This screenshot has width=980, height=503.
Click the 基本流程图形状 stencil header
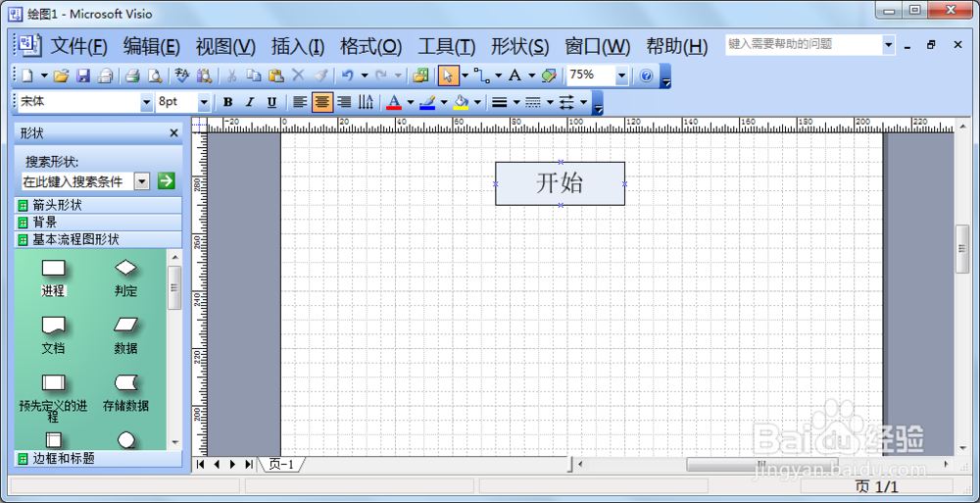(98, 239)
